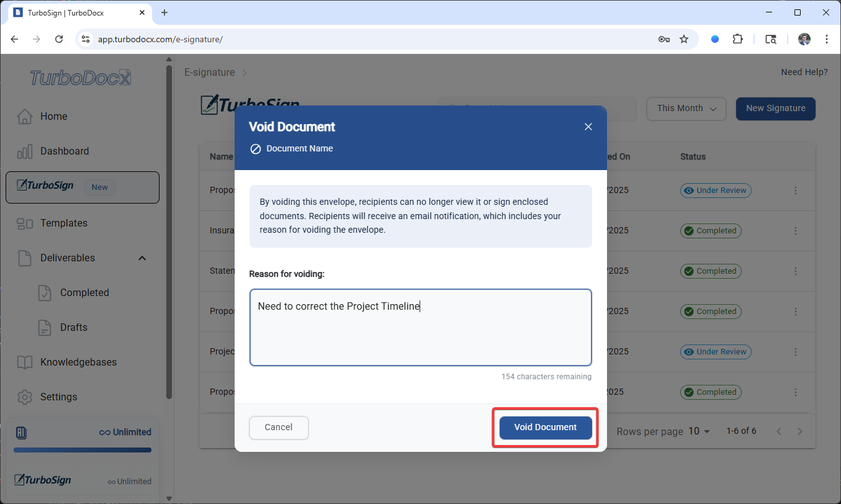
Task: Go to the previous table page
Action: 779,431
